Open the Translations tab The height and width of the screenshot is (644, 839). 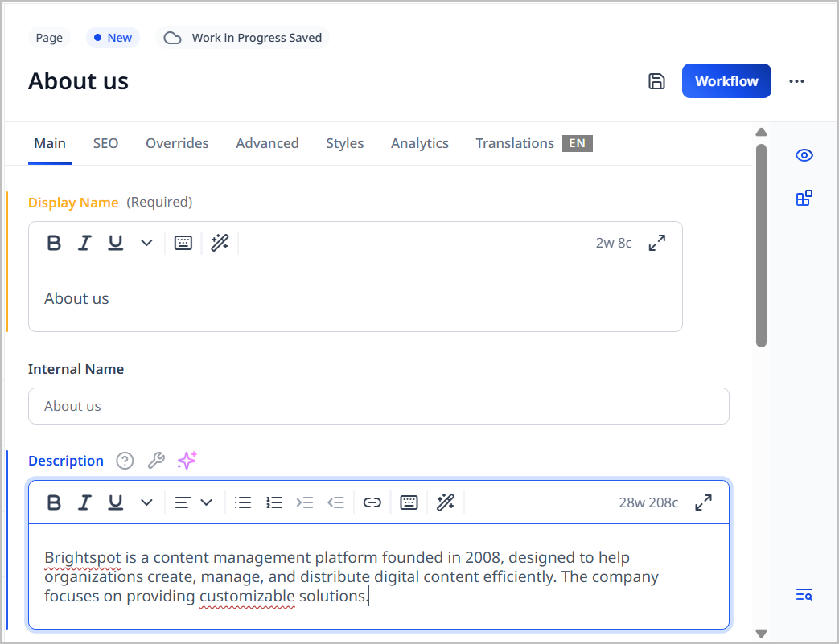tap(515, 143)
